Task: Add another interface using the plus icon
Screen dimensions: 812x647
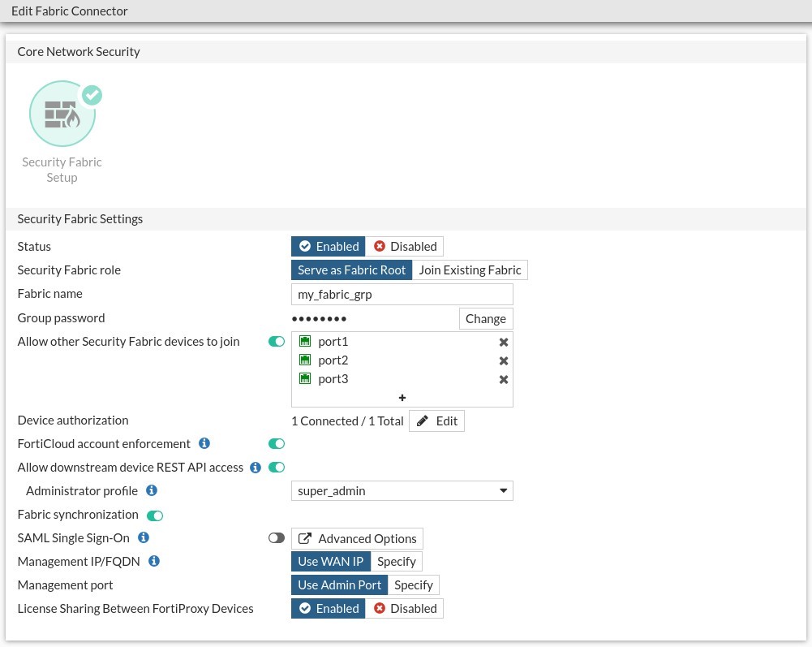Action: 402,397
